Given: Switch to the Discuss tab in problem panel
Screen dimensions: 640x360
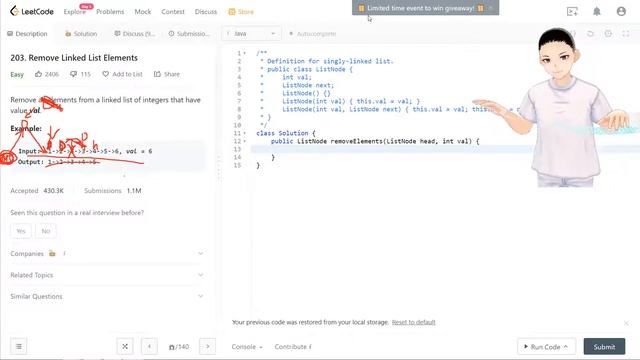Looking at the screenshot, I should click(134, 34).
